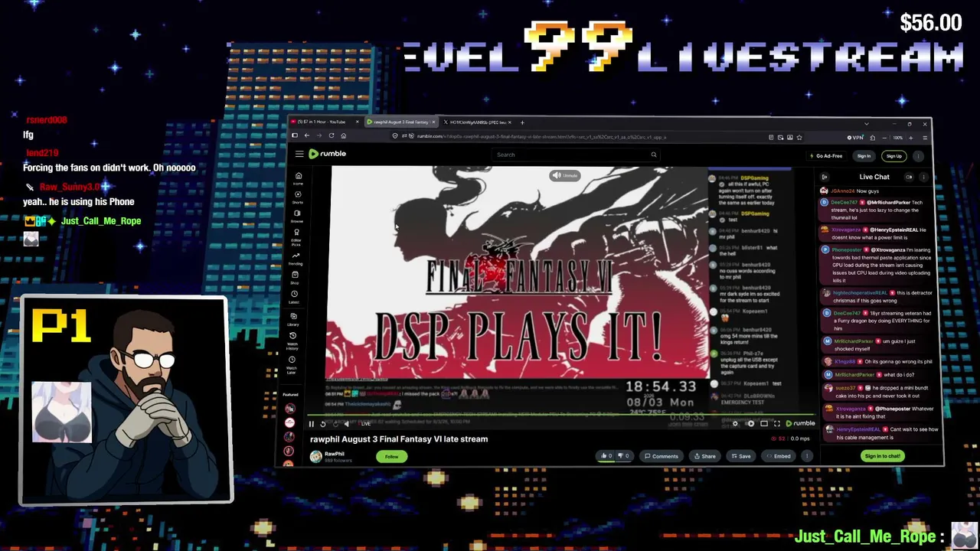This screenshot has height=551, width=980.
Task: Toggle the player autoplay control
Action: click(x=750, y=423)
